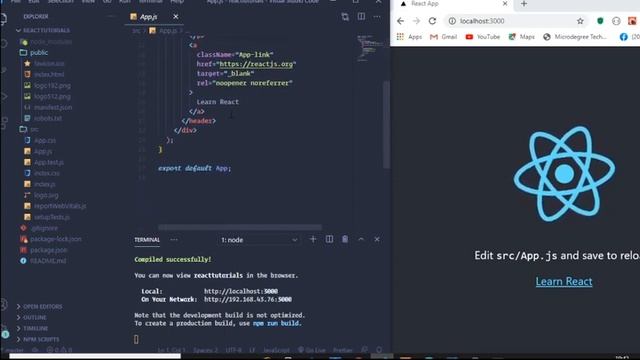Open editor compare changes icon
This screenshot has height=360, width=640.
point(345,17)
